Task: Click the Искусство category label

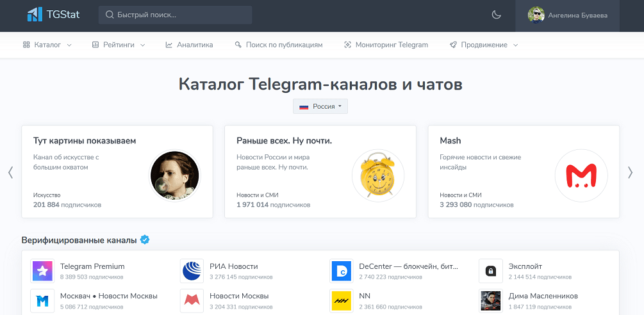Action: pyautogui.click(x=47, y=195)
